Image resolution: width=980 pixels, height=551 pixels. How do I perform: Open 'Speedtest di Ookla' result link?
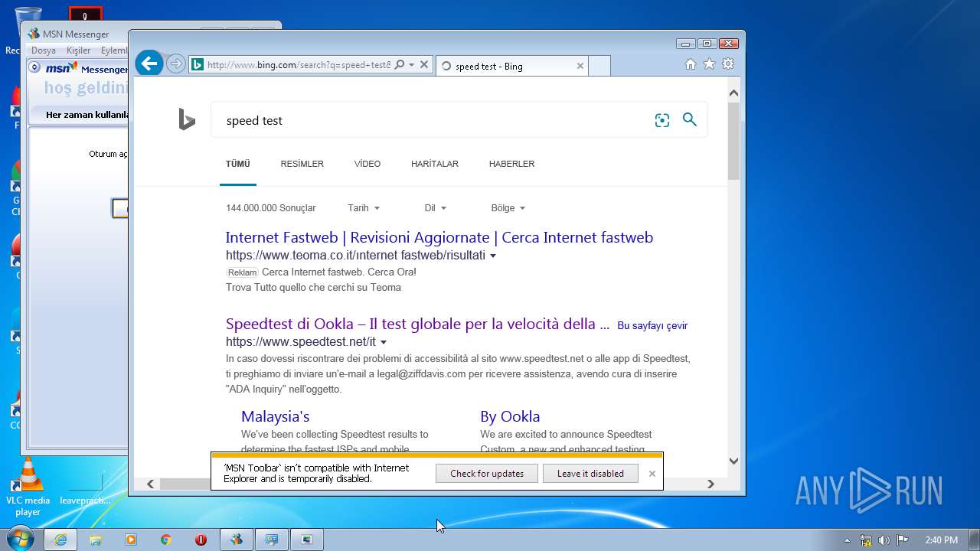click(418, 324)
